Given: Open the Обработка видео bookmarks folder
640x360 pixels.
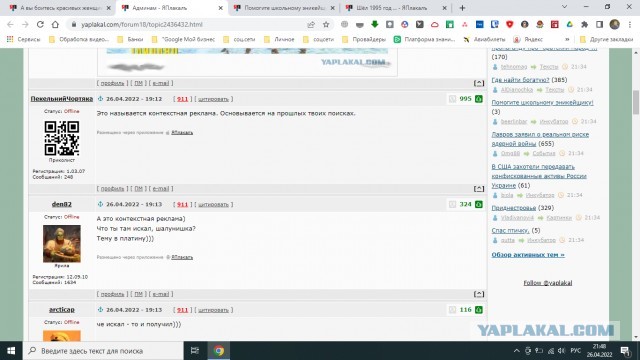Looking at the screenshot, I should 79,40.
